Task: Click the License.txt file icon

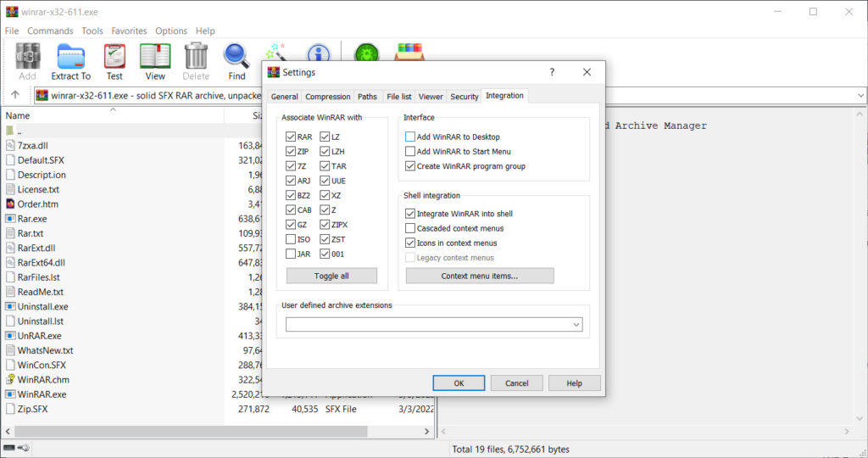Action: tap(10, 189)
